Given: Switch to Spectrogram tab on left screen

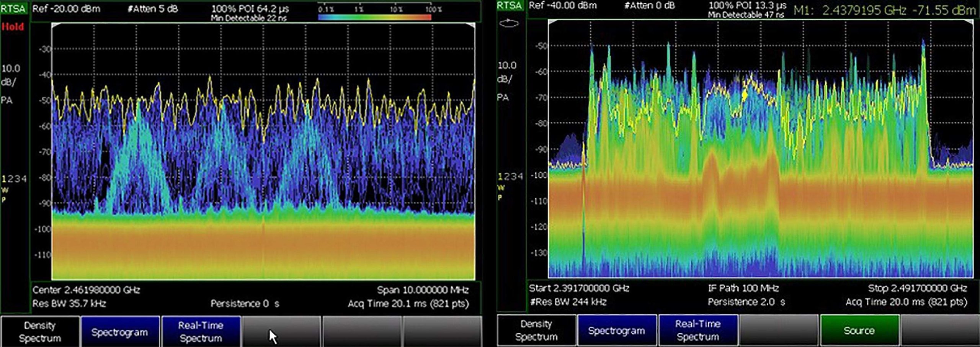Looking at the screenshot, I should [x=121, y=332].
